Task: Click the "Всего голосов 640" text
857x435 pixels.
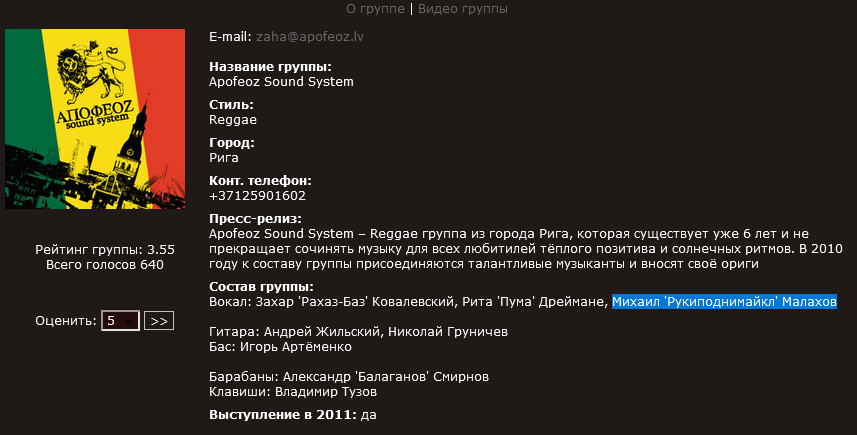Action: [x=105, y=264]
